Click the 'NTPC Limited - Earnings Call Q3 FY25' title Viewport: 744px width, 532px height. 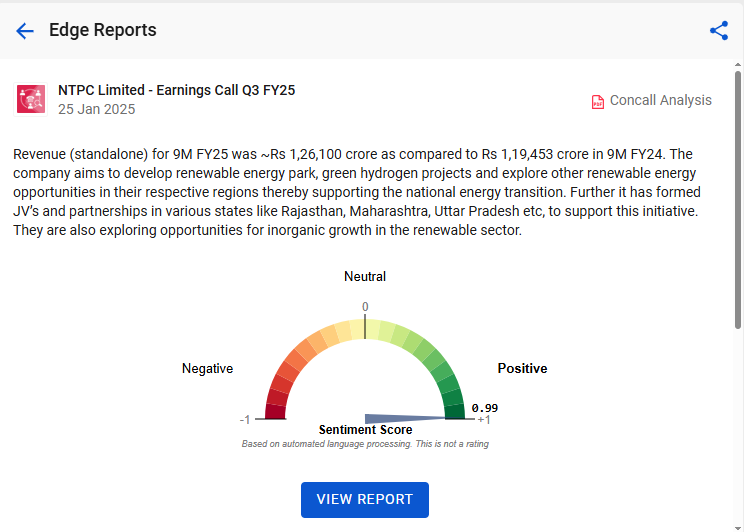coord(177,90)
